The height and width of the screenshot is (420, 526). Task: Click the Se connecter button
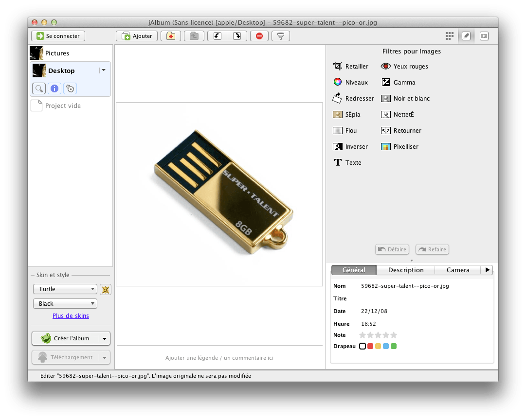coord(58,36)
